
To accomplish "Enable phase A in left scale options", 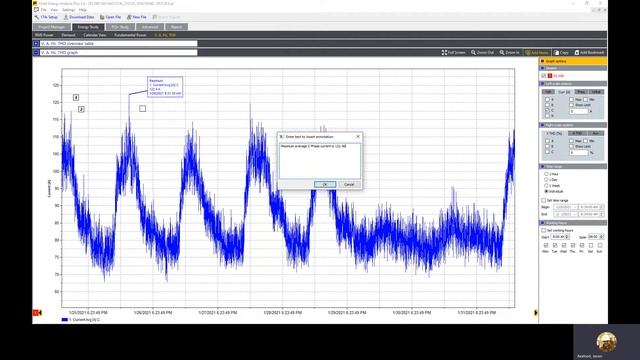I will click(x=547, y=99).
